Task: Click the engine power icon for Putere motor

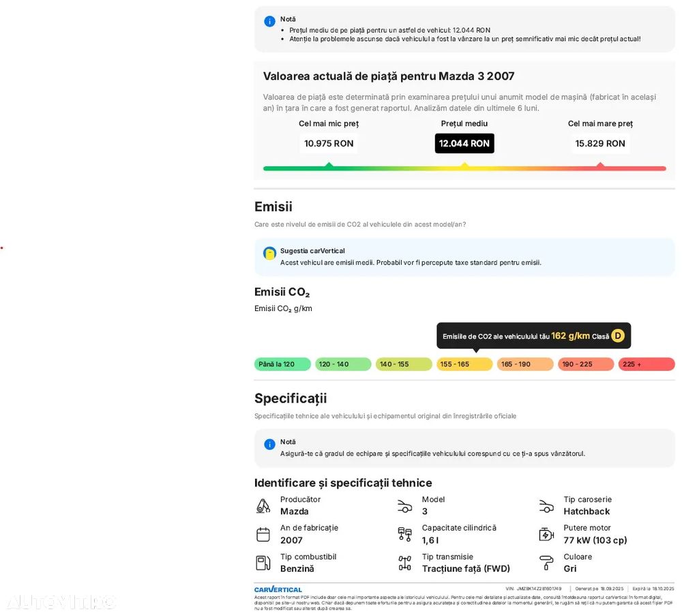Action: [546, 535]
